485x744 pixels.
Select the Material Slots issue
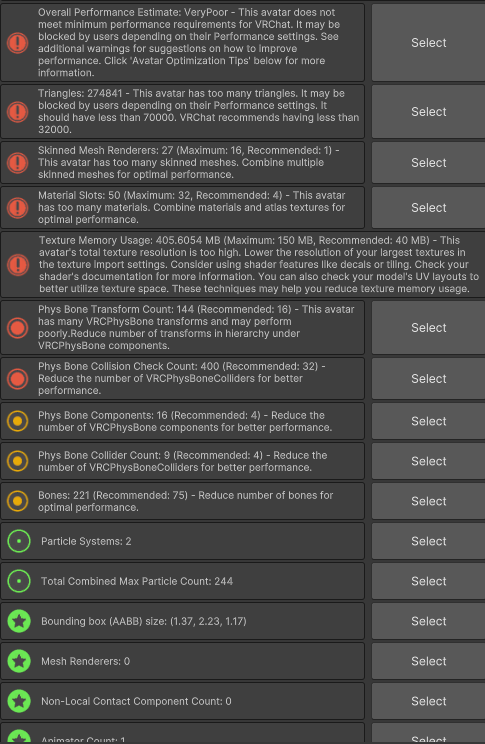click(x=429, y=208)
